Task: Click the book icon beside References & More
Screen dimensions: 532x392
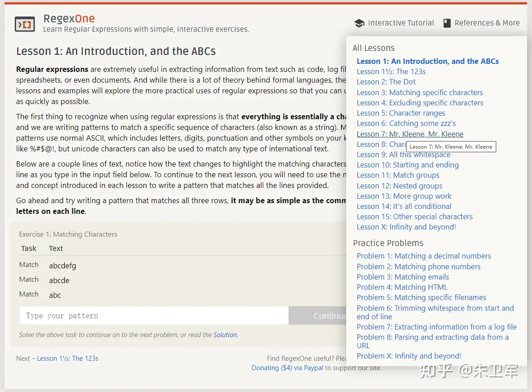Action: [447, 23]
